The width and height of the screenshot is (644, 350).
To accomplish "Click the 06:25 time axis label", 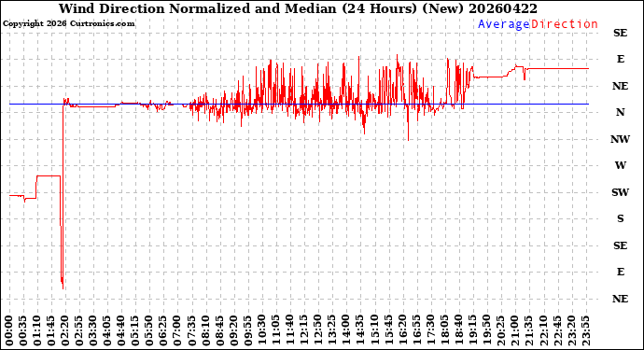I will tap(164, 330).
